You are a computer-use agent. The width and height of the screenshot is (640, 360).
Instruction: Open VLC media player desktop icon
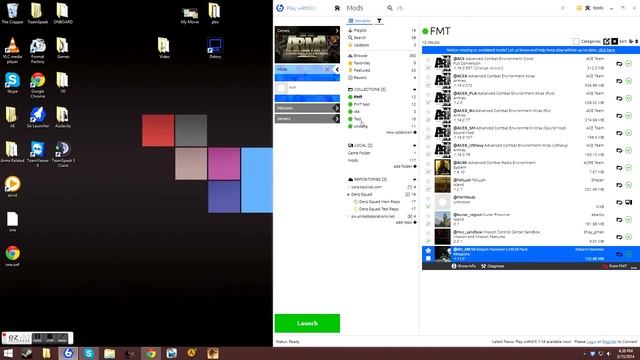coord(12,50)
